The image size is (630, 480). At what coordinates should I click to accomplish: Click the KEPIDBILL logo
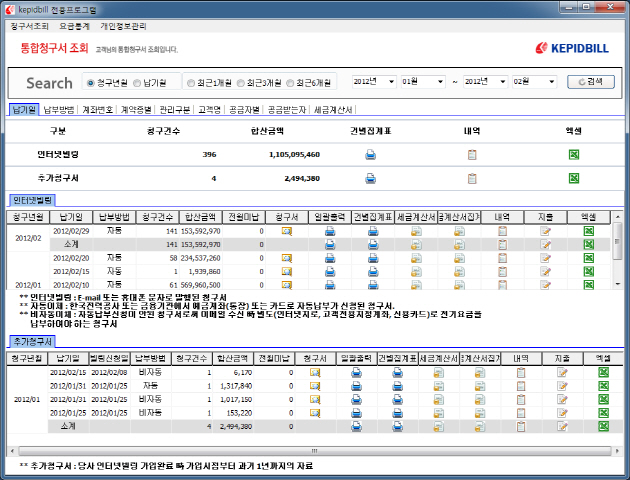pos(572,48)
